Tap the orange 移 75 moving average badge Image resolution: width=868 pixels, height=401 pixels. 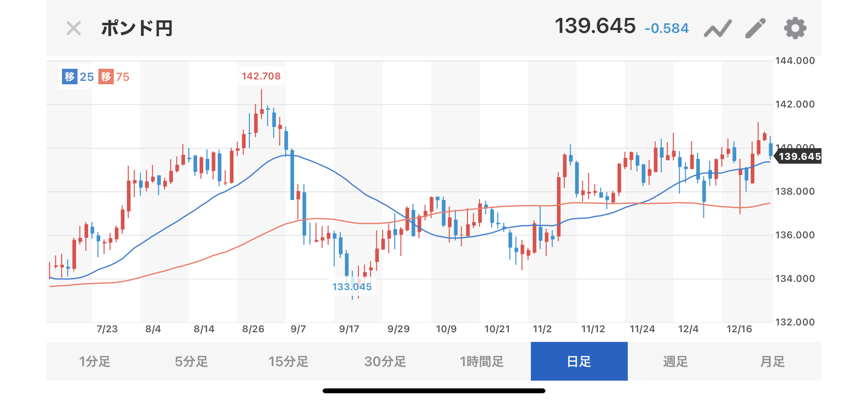tap(114, 77)
